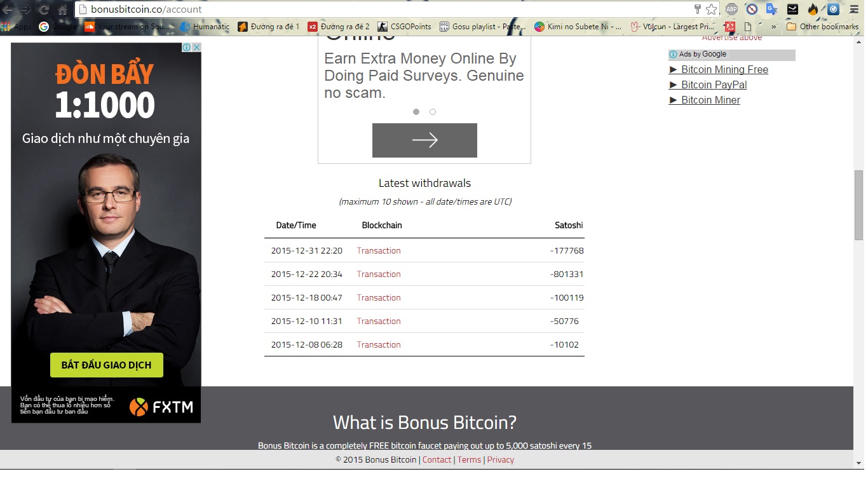868x488 pixels.
Task: Click the -50776 satoshi amount
Action: pyautogui.click(x=564, y=322)
